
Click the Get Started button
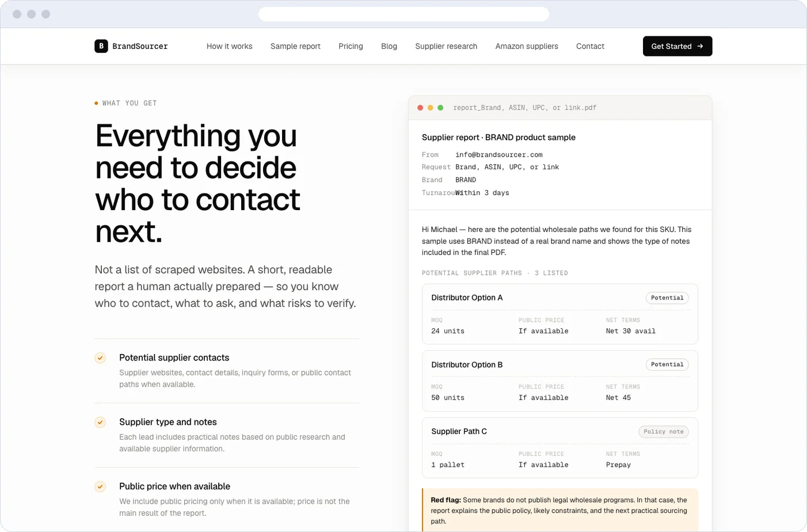[x=677, y=46]
